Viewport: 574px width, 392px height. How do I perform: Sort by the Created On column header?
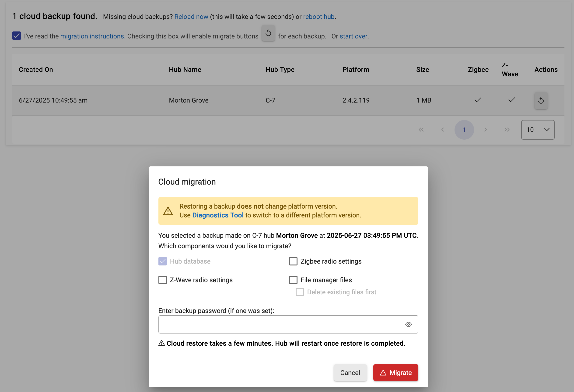tap(36, 70)
